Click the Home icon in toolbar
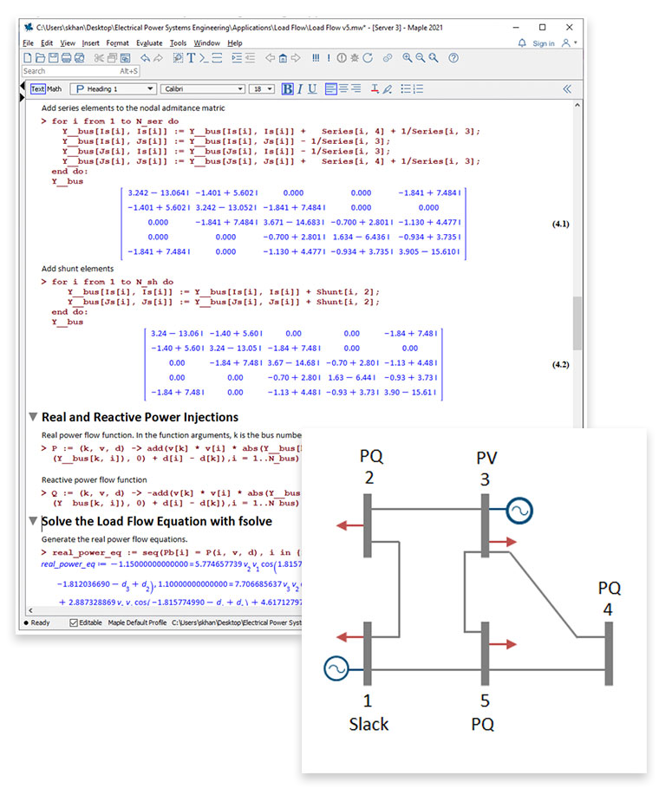Viewport: 672px width, 795px height. pos(284,58)
